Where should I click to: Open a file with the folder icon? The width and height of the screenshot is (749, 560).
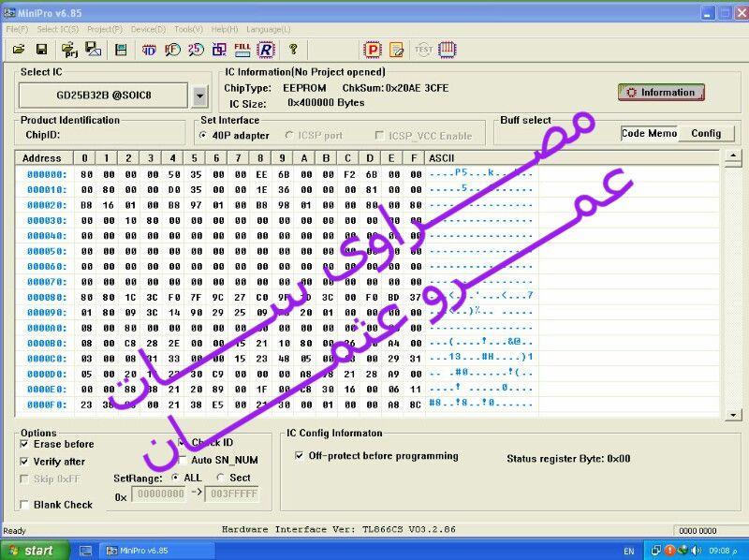(x=19, y=50)
